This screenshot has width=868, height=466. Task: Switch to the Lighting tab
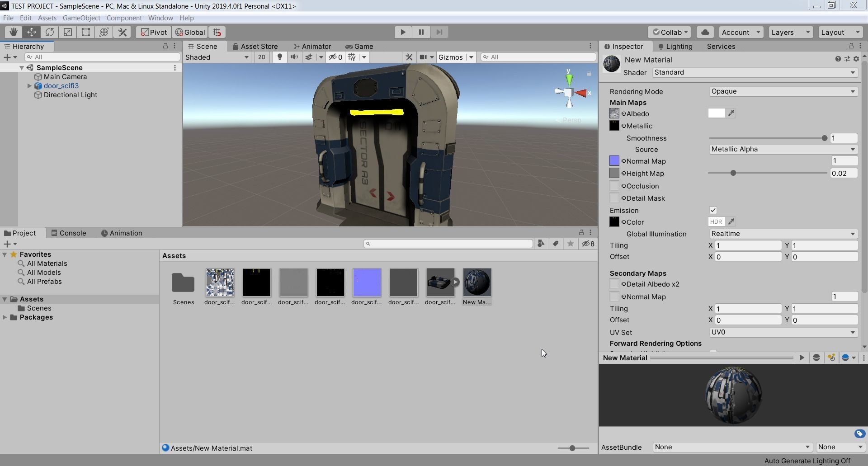point(675,46)
